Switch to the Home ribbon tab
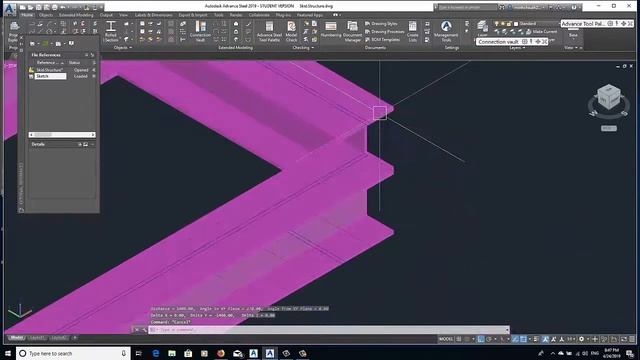 click(x=27, y=15)
